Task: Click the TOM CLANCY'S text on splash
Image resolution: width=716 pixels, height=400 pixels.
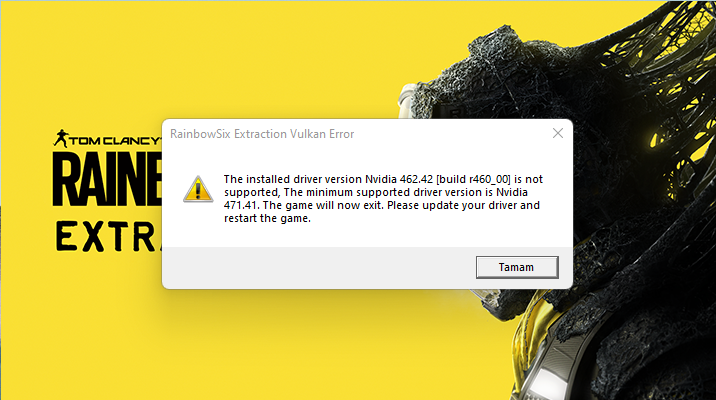Action: 115,141
